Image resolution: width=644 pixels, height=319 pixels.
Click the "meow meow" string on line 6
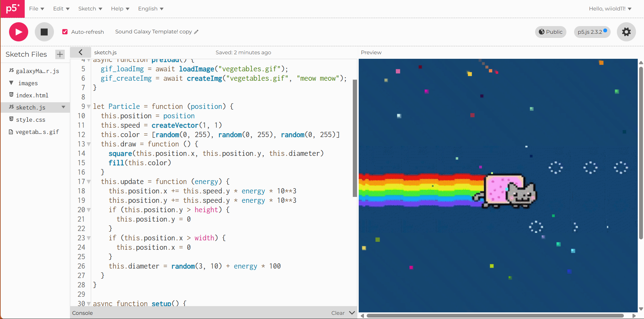pos(318,78)
